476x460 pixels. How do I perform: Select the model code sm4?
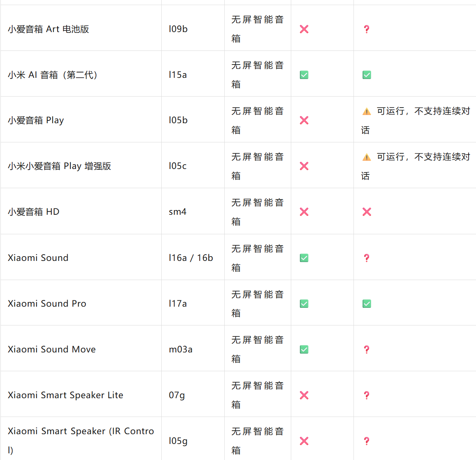178,212
